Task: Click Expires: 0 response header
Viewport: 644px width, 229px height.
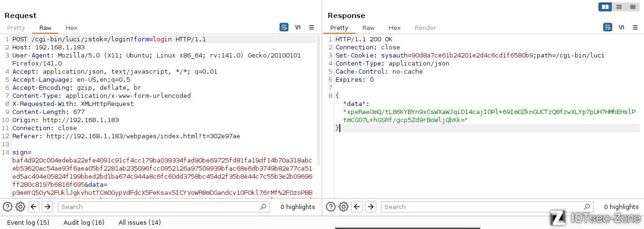Action: (355, 80)
